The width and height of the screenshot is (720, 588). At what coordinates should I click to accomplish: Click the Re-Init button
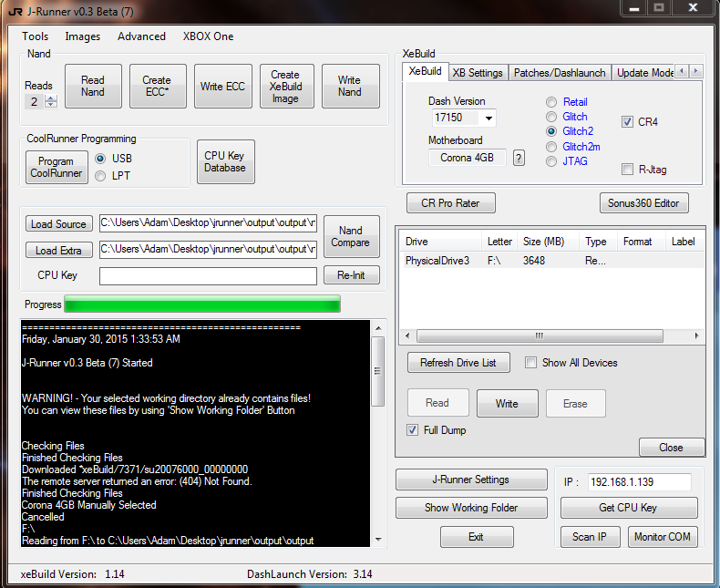click(x=351, y=274)
